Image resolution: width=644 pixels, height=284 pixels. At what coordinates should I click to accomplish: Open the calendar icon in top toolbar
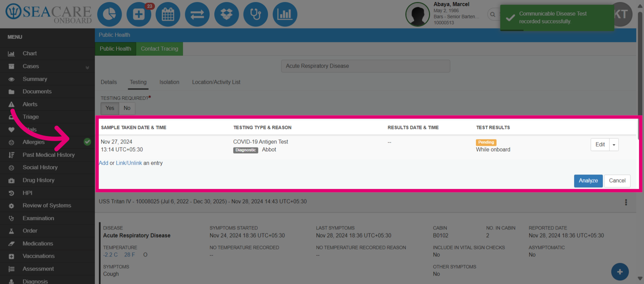pos(168,14)
